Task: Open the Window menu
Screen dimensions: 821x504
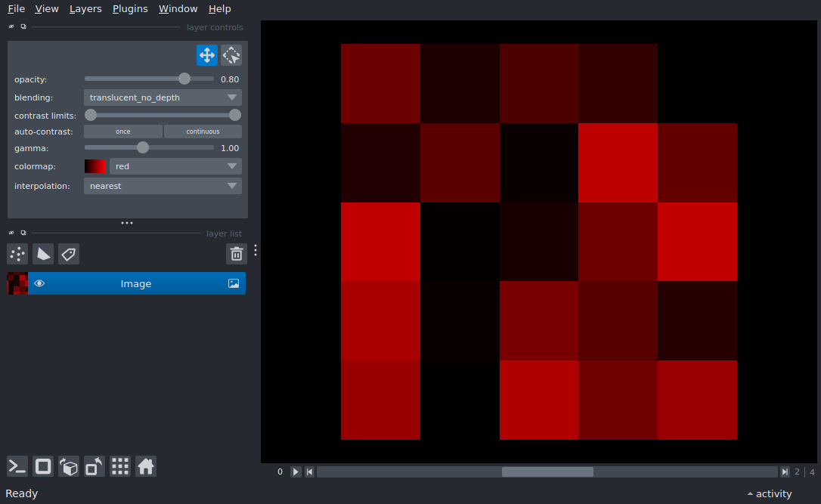Action: coord(178,9)
